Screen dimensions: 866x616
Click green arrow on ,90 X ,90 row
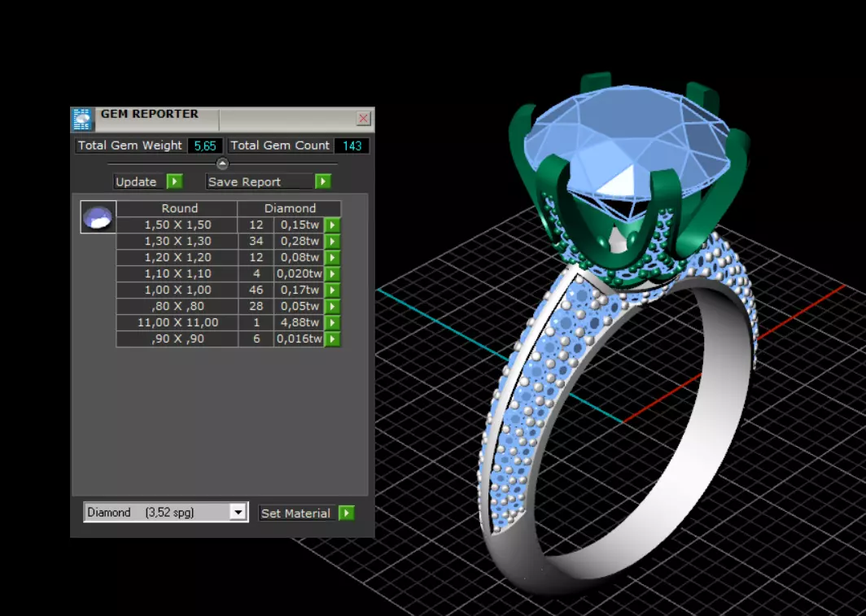tap(332, 339)
